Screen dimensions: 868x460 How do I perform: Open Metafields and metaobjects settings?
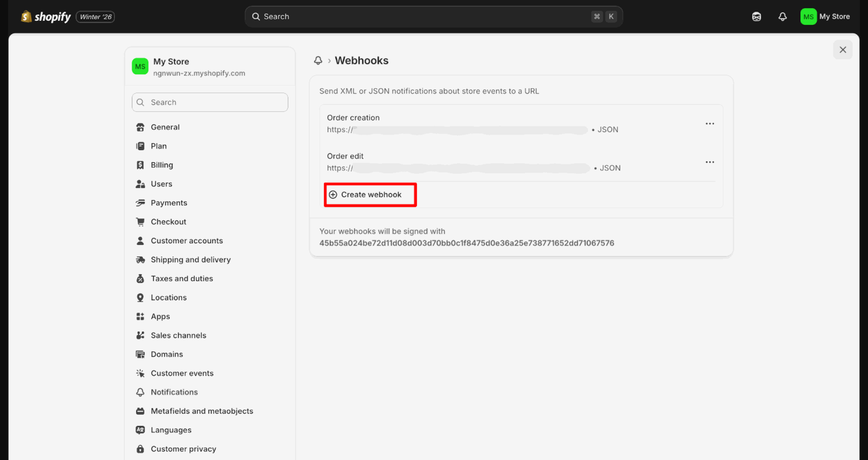(x=202, y=411)
